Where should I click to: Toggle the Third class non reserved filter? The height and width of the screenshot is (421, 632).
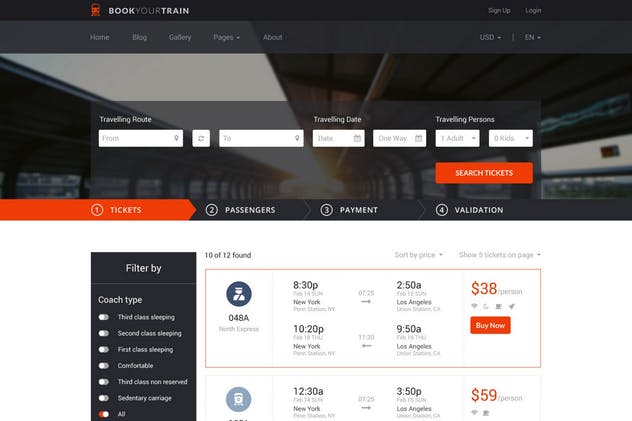[104, 382]
